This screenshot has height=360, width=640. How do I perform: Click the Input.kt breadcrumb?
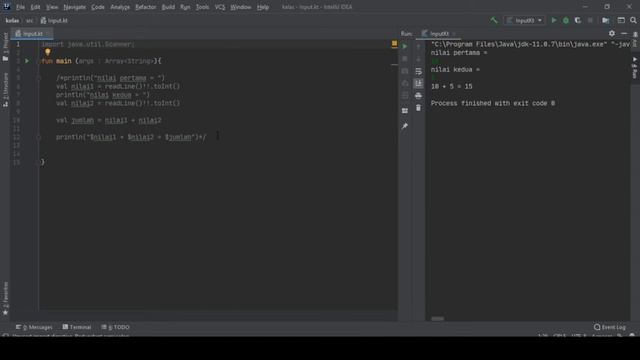tap(54, 20)
